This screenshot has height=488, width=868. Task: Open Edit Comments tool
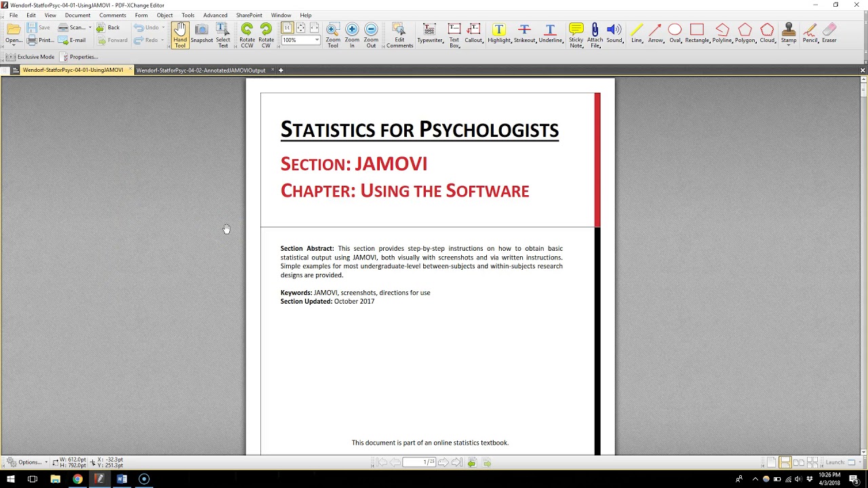399,35
